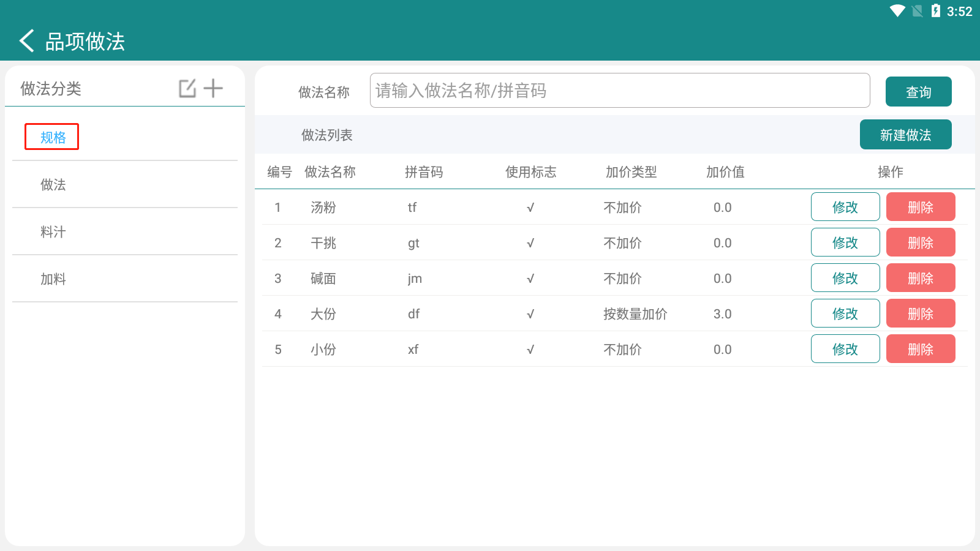The image size is (980, 551).
Task: Click 修改 for the 大份 row
Action: 845,313
